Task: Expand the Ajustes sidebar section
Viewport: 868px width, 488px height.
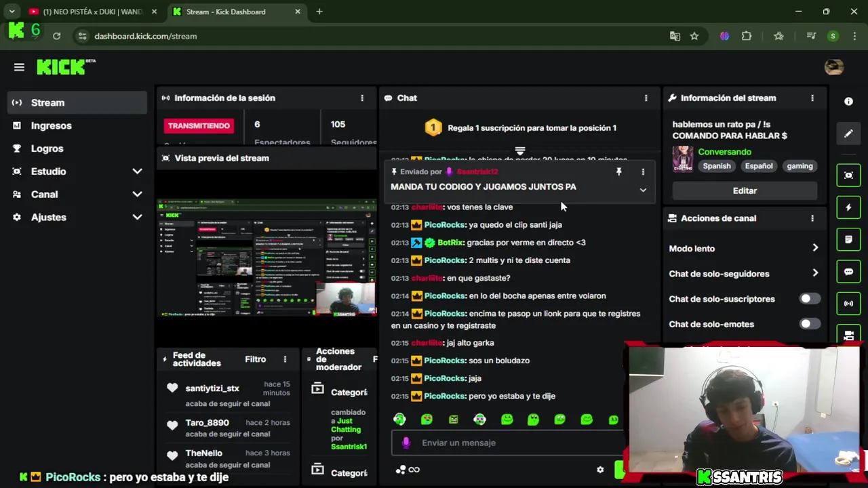Action: click(x=77, y=218)
